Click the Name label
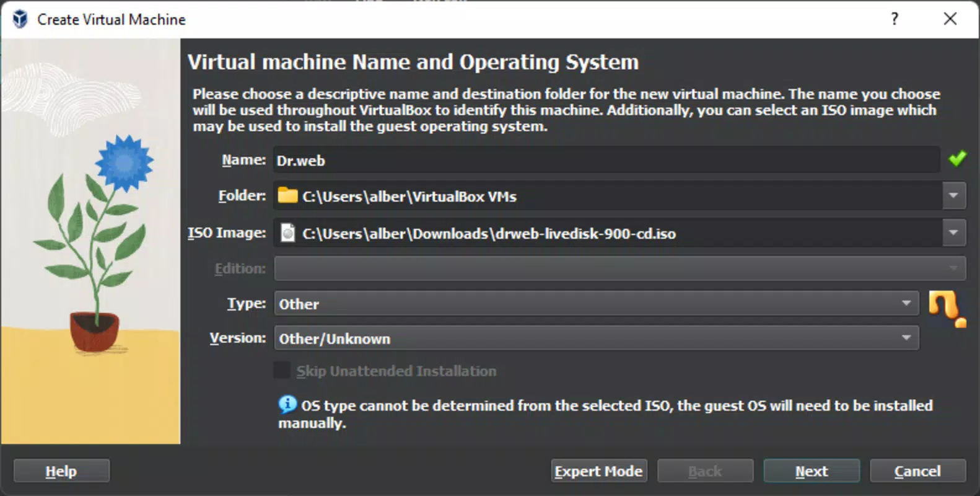The height and width of the screenshot is (496, 980). coord(244,160)
